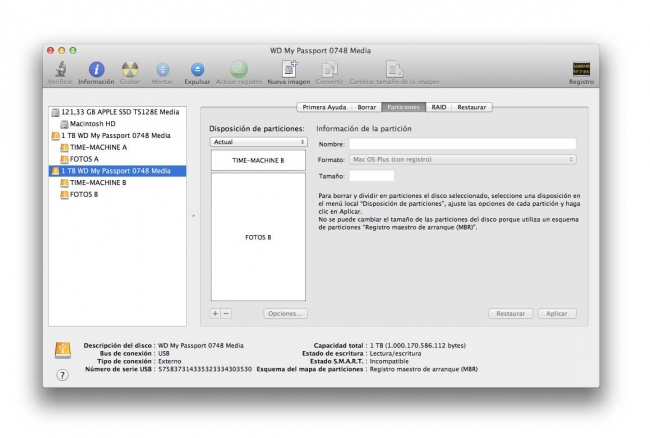Click the Restaurar button beside Aplicar
The image size is (650, 438).
pos(511,314)
